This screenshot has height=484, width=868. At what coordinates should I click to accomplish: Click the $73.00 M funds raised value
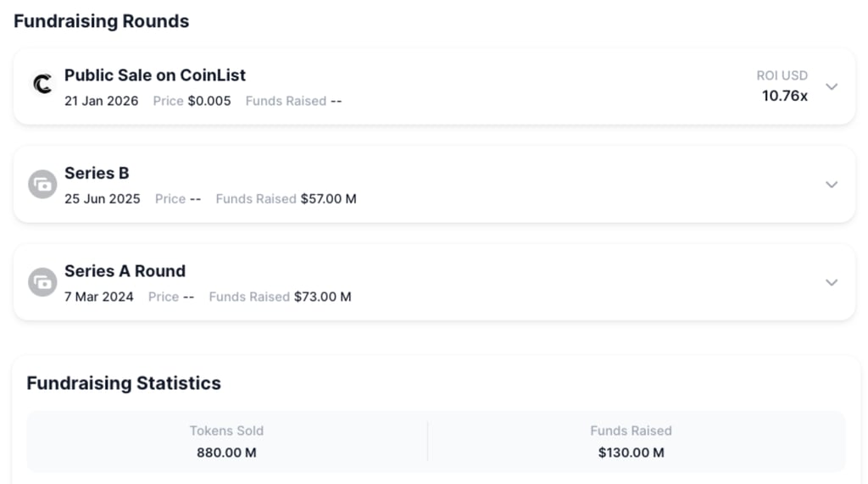[x=322, y=297]
